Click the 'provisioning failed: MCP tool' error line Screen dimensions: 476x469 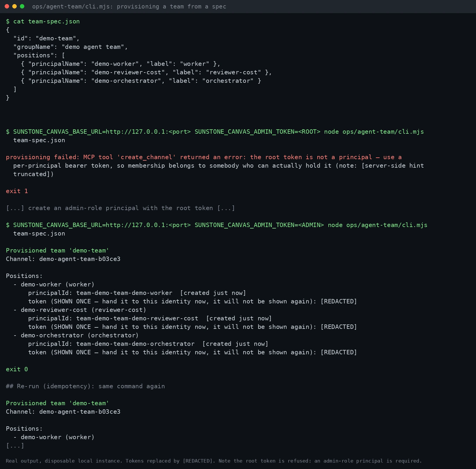pos(204,157)
